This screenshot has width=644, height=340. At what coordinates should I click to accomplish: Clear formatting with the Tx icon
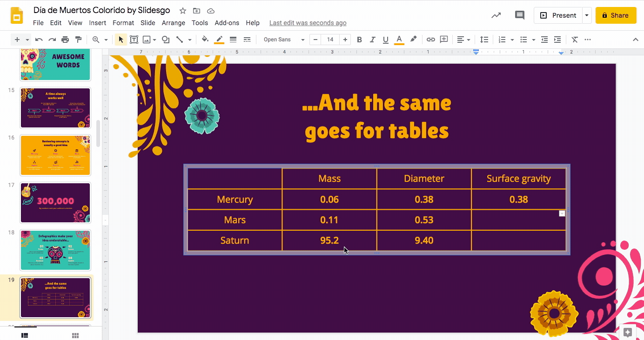(x=575, y=40)
